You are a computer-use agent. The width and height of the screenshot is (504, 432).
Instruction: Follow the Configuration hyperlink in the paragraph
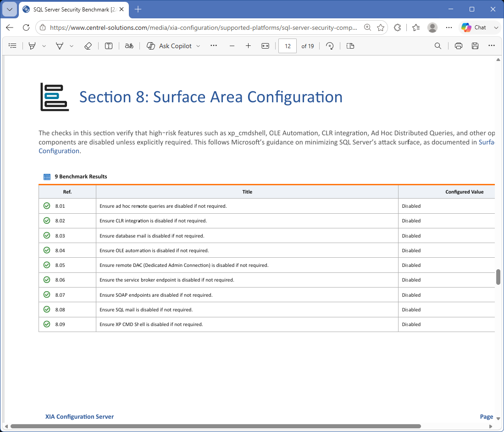tap(59, 151)
